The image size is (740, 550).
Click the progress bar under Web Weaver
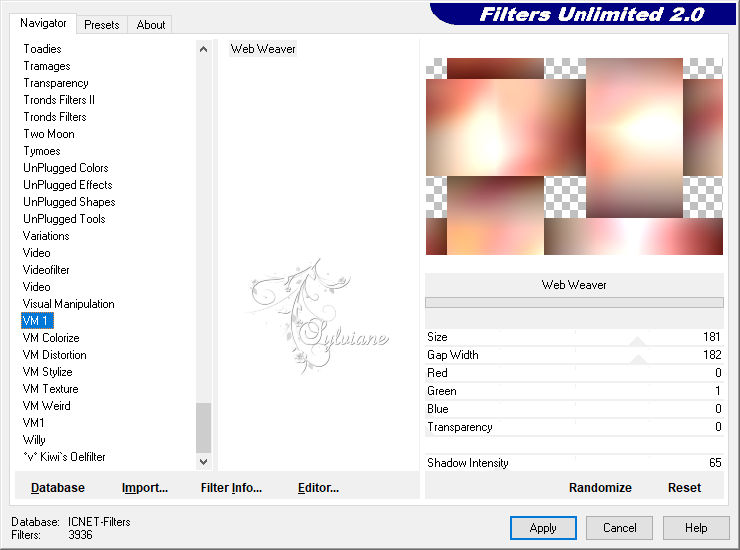(574, 303)
